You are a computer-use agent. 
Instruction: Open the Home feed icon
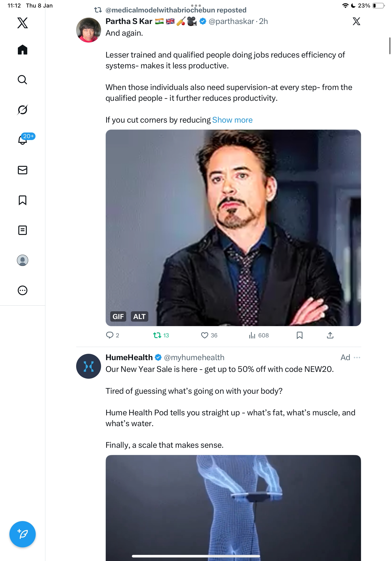(23, 50)
